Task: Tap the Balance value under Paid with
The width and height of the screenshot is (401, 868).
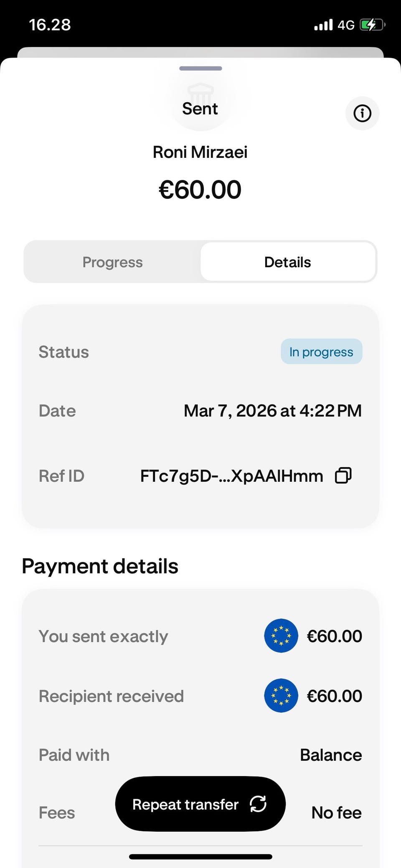Action: pos(331,755)
